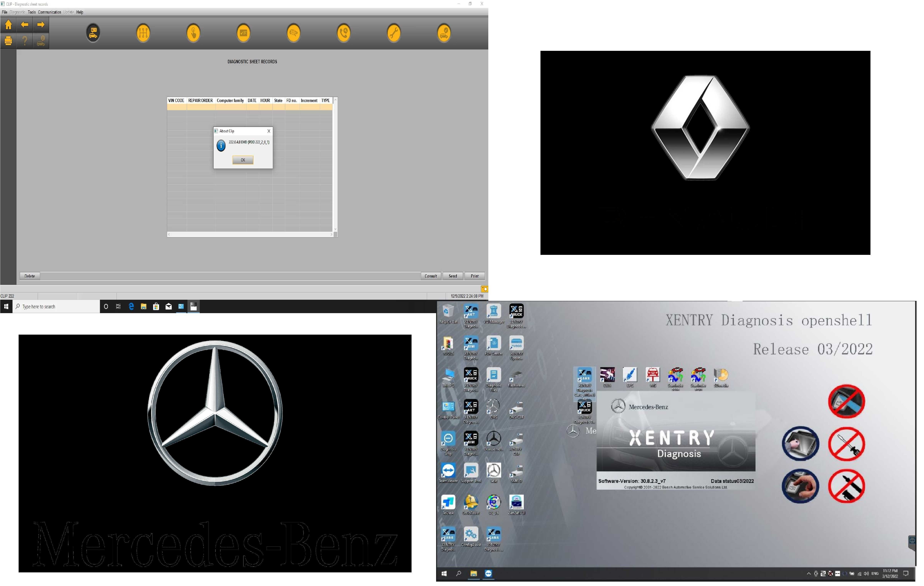The image size is (924, 586).
Task: Open XENTRY Update desktop shortcut
Action: [516, 348]
